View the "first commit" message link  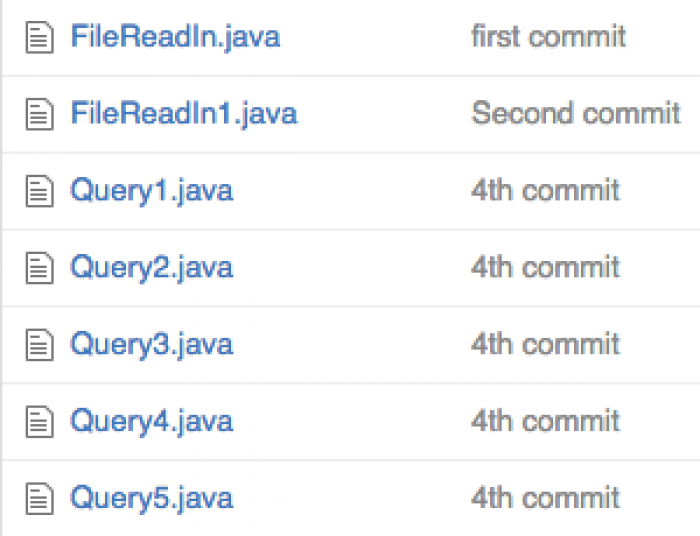pos(549,37)
